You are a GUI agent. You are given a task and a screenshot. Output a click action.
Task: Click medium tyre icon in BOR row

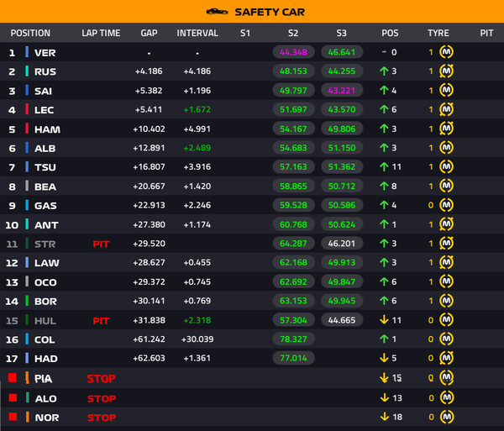[447, 301]
